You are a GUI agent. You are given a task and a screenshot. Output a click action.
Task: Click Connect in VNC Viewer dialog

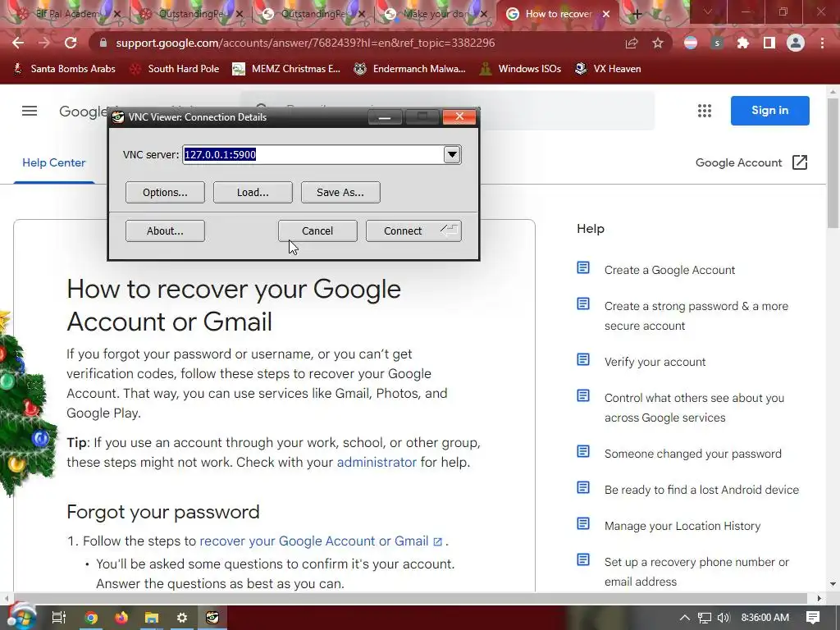413,231
